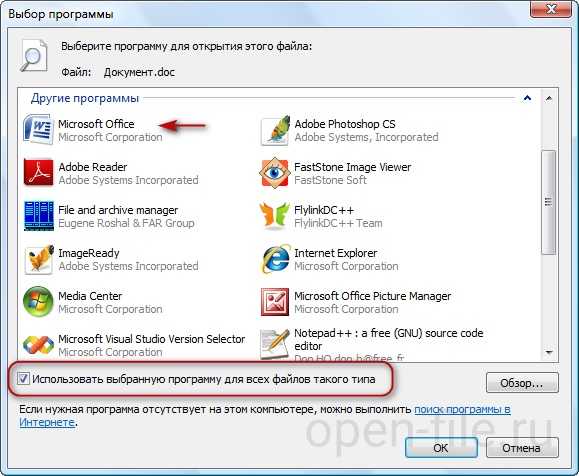Select the Microsoft Office Word icon
The width and height of the screenshot is (579, 476).
[x=38, y=130]
